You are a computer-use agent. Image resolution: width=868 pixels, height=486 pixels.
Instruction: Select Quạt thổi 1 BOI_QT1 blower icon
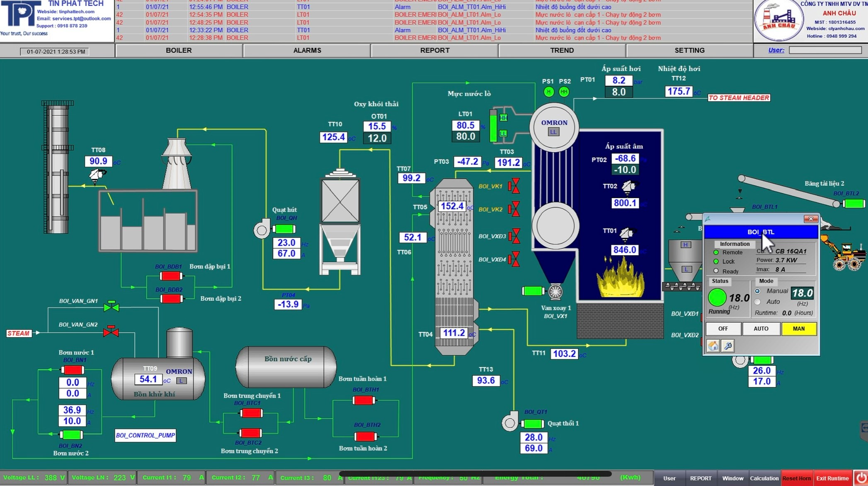(x=510, y=423)
